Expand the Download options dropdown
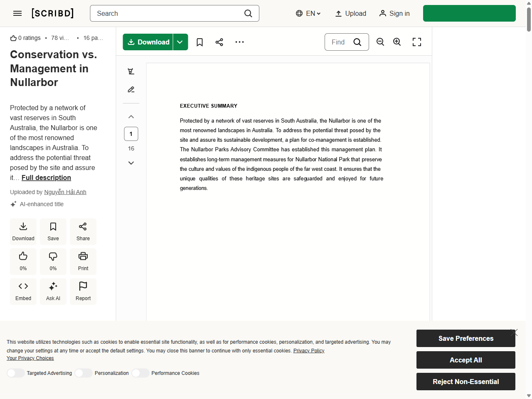532x399 pixels. pyautogui.click(x=180, y=42)
